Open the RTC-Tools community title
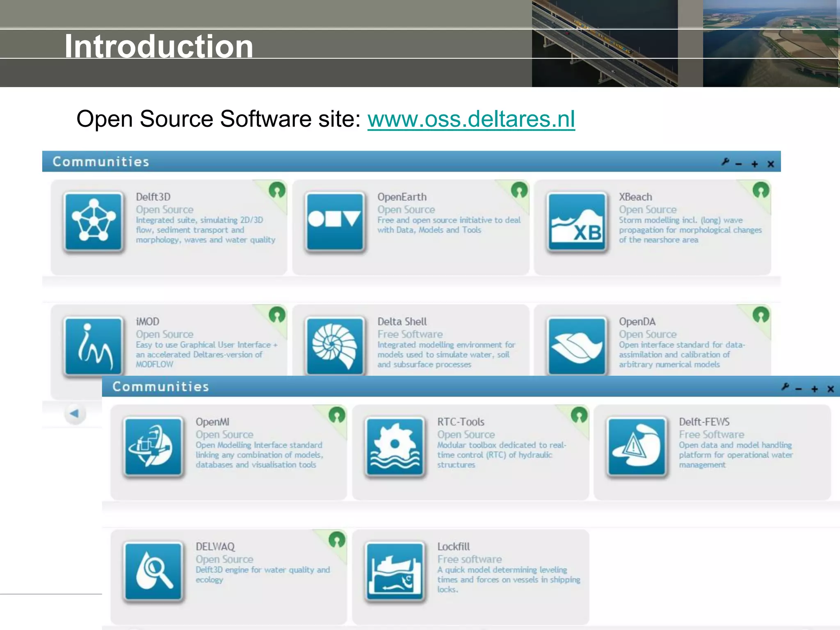Viewport: 840px width, 630px height. (x=461, y=422)
